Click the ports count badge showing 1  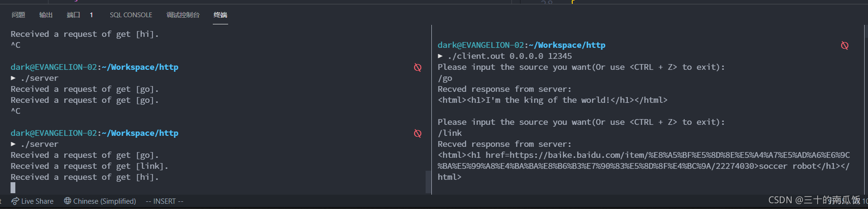(x=91, y=15)
